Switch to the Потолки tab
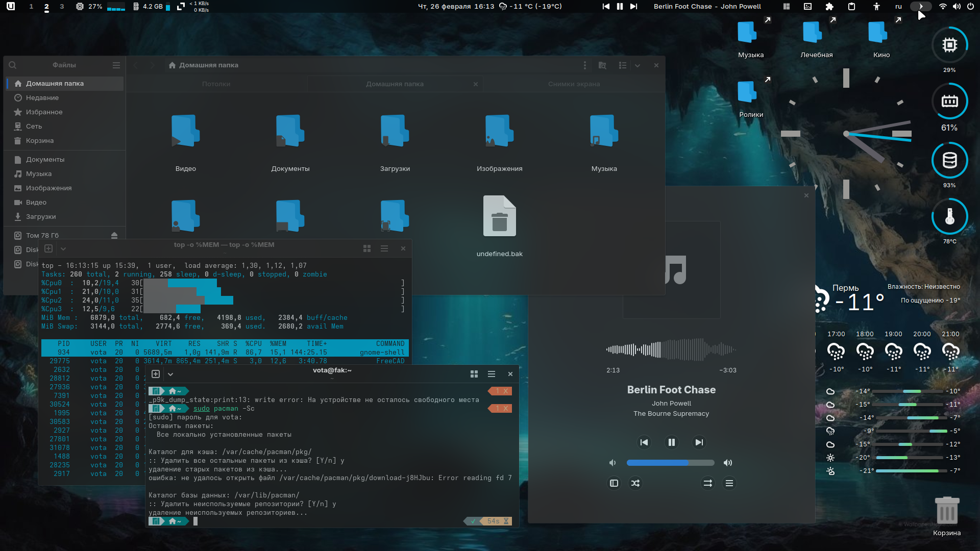 pyautogui.click(x=216, y=84)
